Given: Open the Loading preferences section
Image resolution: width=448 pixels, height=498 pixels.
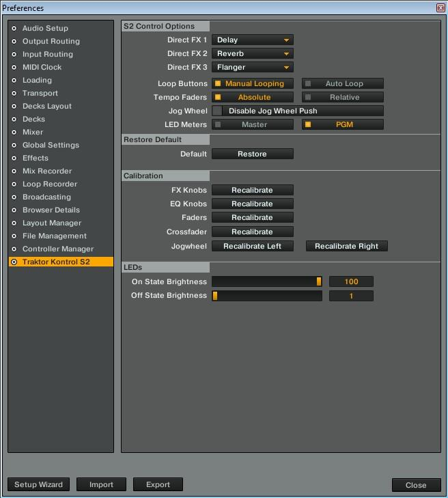Looking at the screenshot, I should 60,81.
